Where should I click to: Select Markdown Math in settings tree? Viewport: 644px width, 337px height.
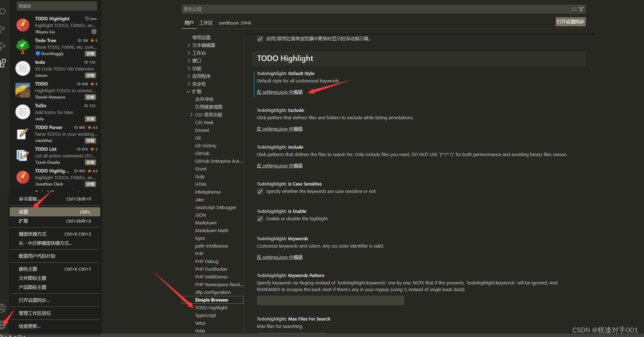[x=211, y=230]
